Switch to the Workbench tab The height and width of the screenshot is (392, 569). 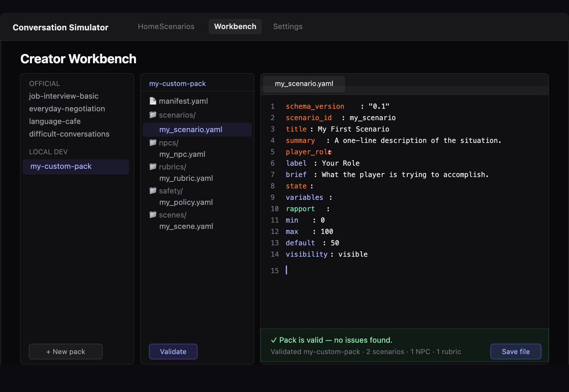pyautogui.click(x=235, y=27)
